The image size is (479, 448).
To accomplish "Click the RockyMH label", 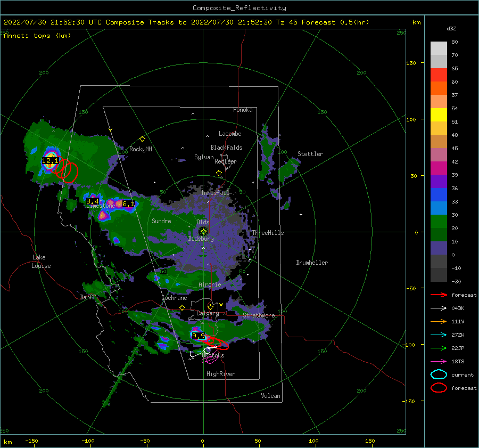I will click(x=141, y=149).
